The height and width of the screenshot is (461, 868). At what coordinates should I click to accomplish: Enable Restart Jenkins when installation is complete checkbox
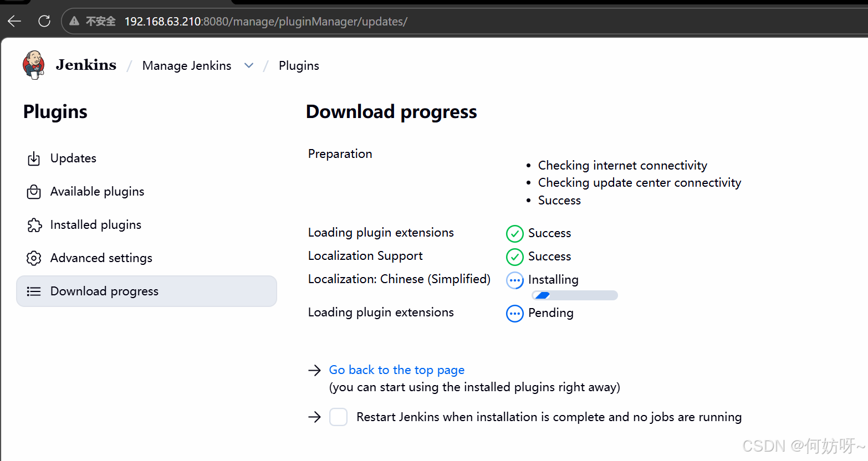(x=339, y=417)
